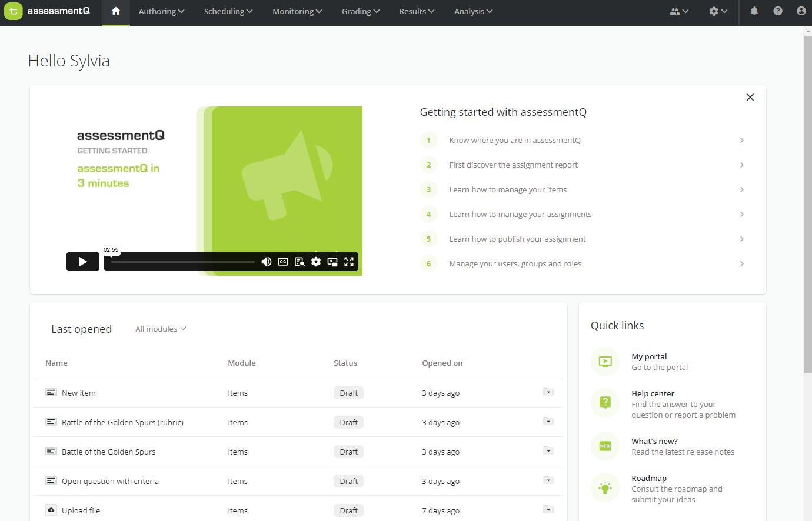The image size is (812, 521).
Task: Click the Help center icon
Action: (x=605, y=403)
